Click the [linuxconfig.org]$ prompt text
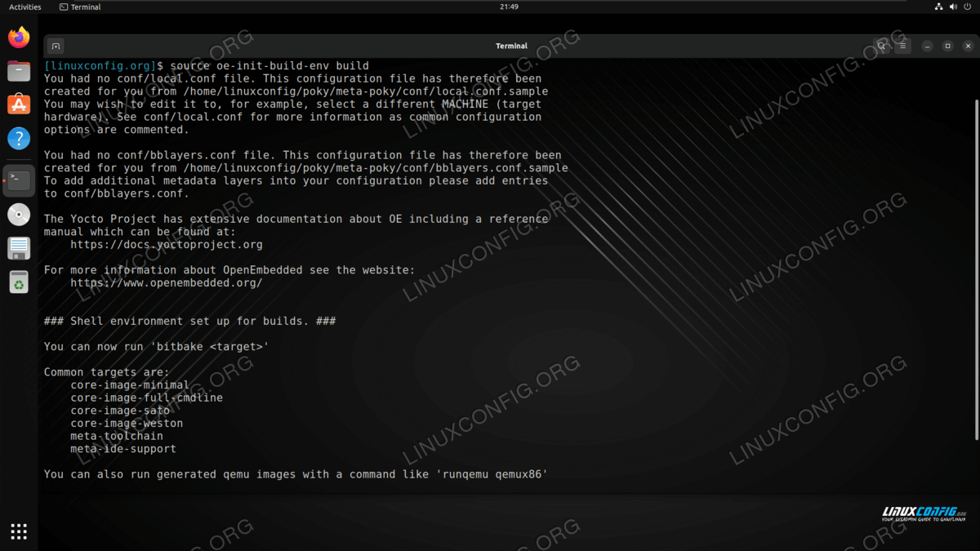The height and width of the screenshot is (551, 980). coord(104,65)
